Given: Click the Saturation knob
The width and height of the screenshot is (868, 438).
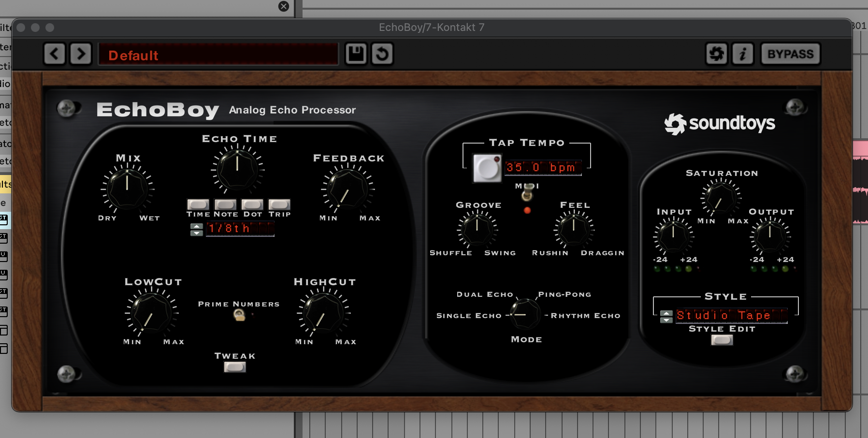Looking at the screenshot, I should [721, 198].
